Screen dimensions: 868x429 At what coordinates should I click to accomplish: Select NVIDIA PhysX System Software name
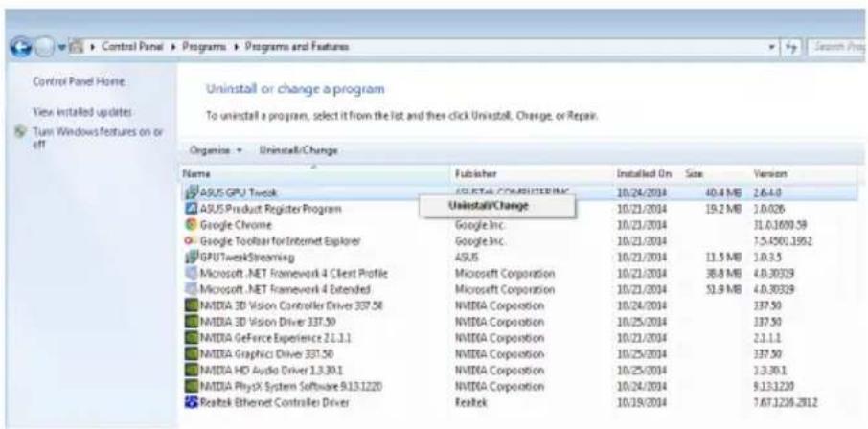pos(291,386)
